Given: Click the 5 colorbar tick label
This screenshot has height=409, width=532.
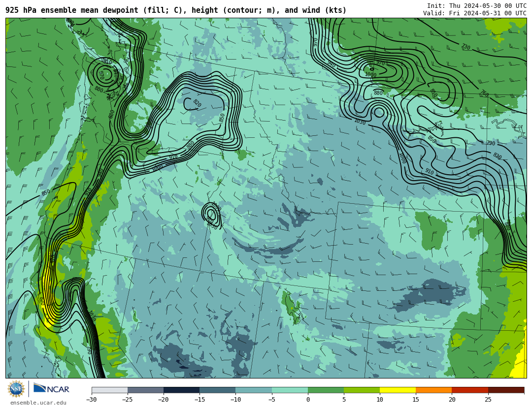Looking at the screenshot, I should click(344, 400).
